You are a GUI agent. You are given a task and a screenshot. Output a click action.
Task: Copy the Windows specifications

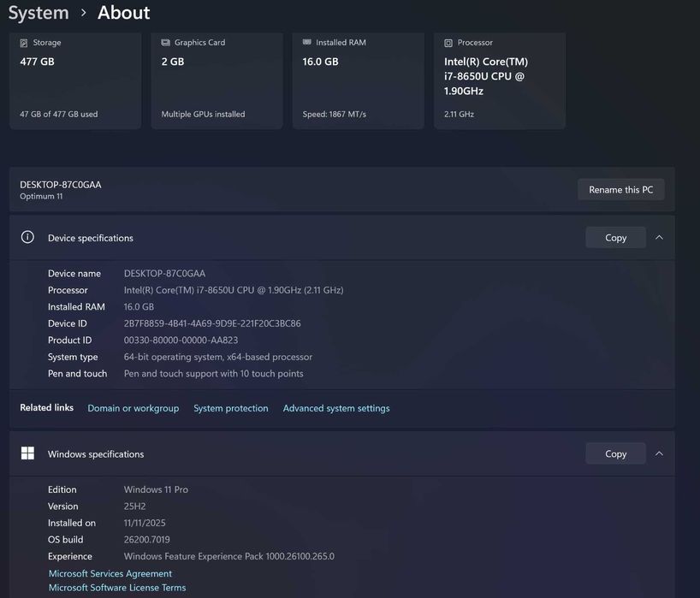[615, 453]
